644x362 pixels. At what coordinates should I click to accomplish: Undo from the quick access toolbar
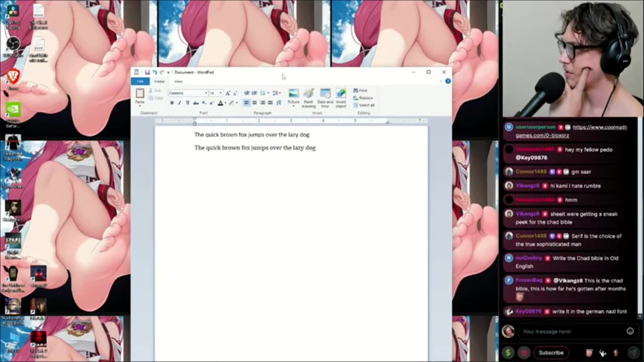click(154, 72)
